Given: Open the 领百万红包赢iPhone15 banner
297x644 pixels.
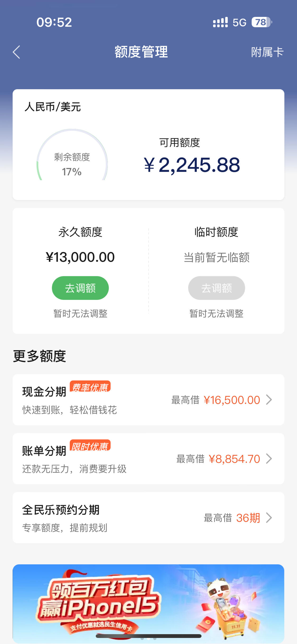Looking at the screenshot, I should click(148, 604).
